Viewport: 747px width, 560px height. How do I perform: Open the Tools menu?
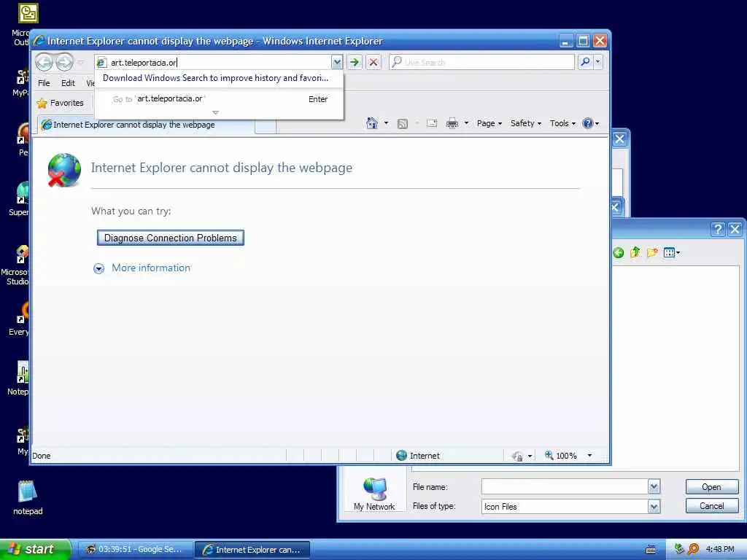pyautogui.click(x=562, y=123)
